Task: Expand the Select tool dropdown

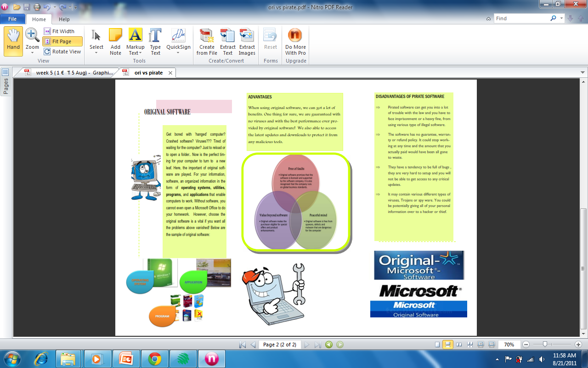Action: [x=96, y=53]
